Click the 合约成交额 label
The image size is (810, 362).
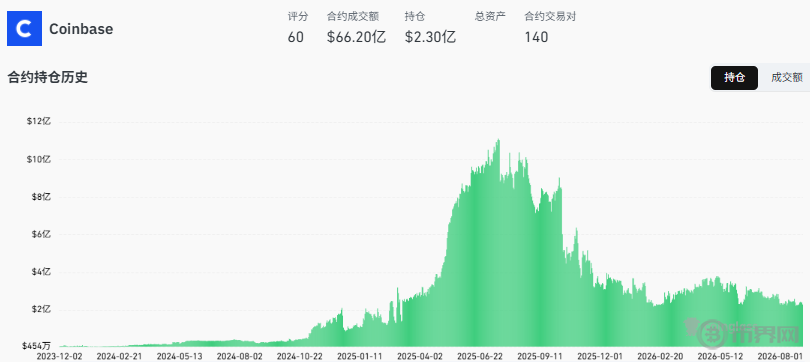point(353,16)
